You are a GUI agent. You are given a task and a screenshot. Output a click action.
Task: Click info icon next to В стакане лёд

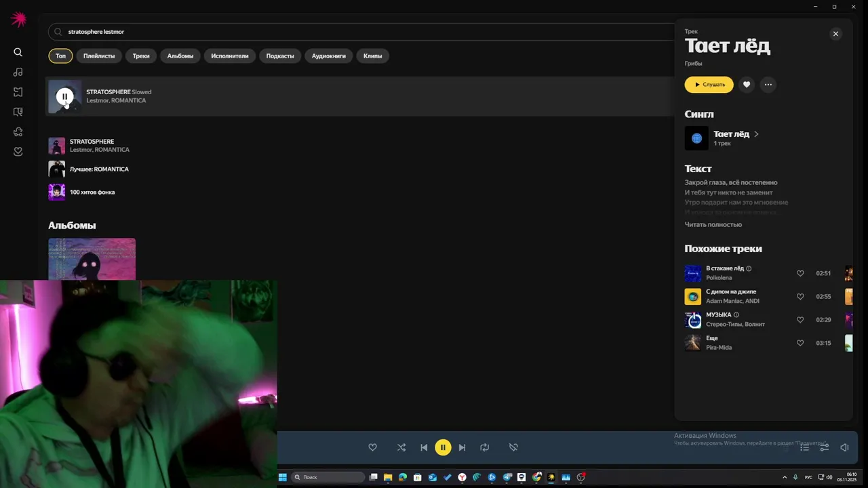pyautogui.click(x=749, y=268)
